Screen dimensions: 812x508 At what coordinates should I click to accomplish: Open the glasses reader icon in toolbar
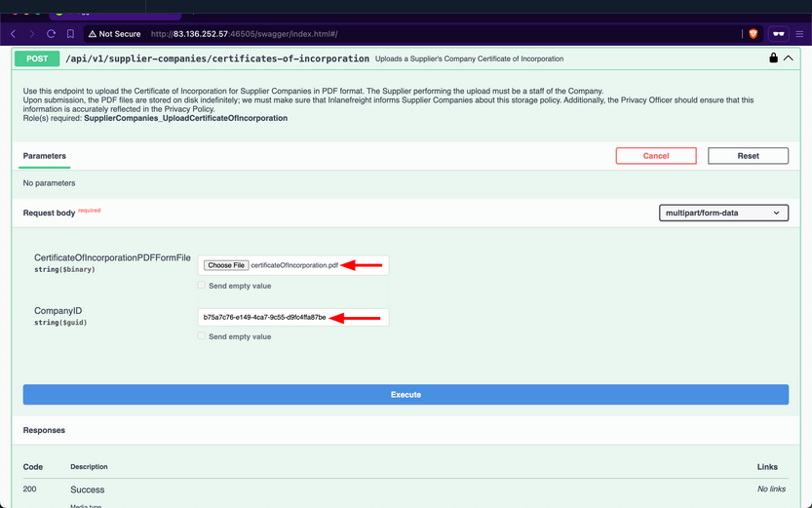[x=778, y=34]
